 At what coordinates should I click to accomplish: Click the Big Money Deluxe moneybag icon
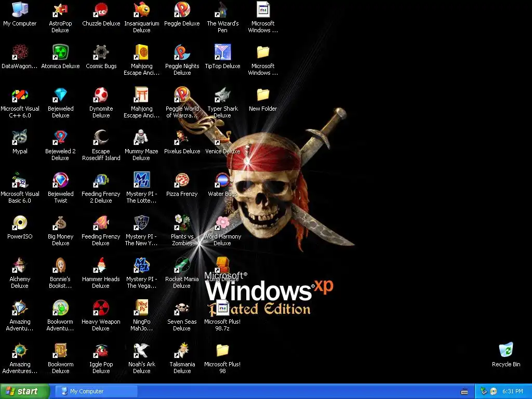click(x=60, y=223)
